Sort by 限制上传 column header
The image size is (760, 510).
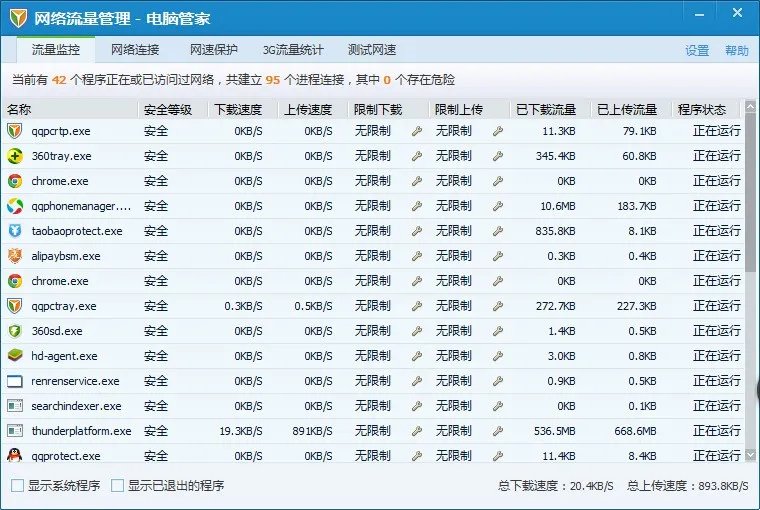coord(469,110)
